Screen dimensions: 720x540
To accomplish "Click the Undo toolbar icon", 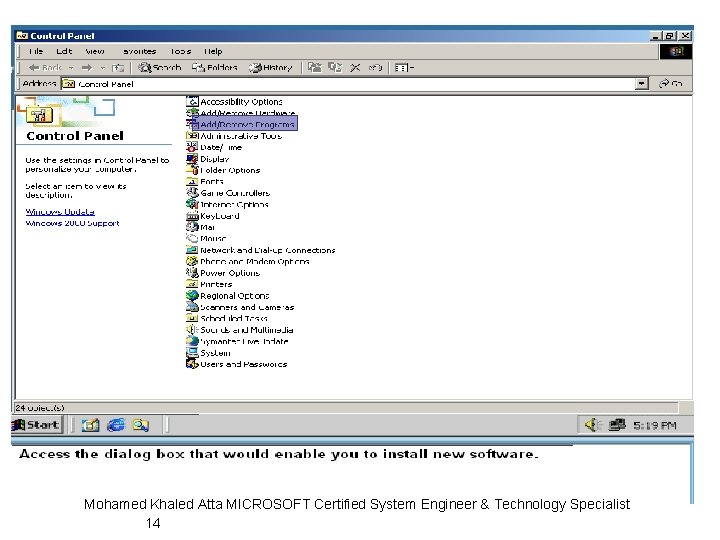I will click(375, 68).
